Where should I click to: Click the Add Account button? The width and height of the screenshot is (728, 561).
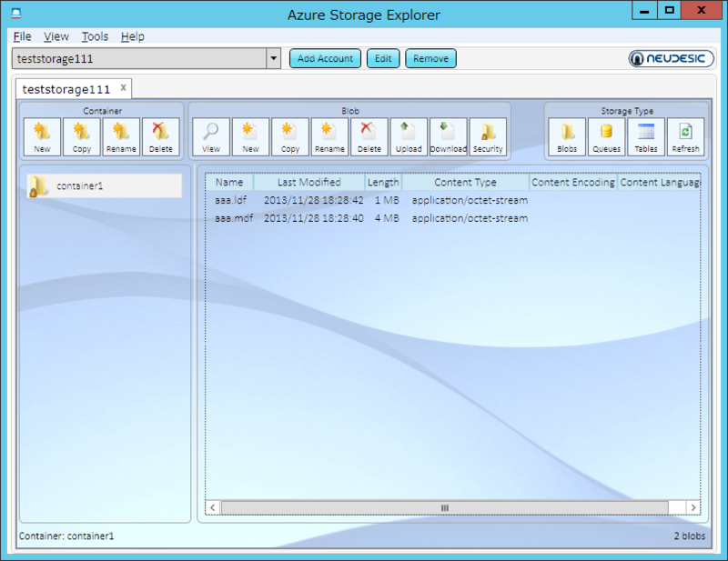click(325, 58)
